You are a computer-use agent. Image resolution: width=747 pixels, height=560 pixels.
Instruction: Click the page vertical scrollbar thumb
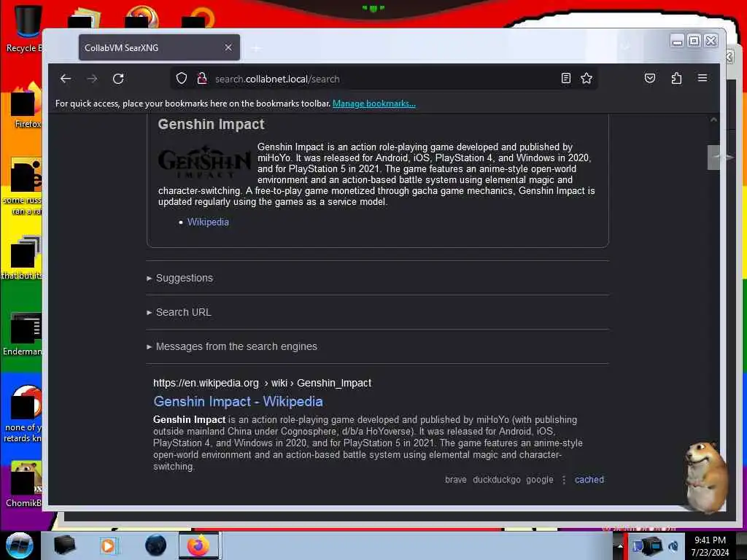click(713, 157)
